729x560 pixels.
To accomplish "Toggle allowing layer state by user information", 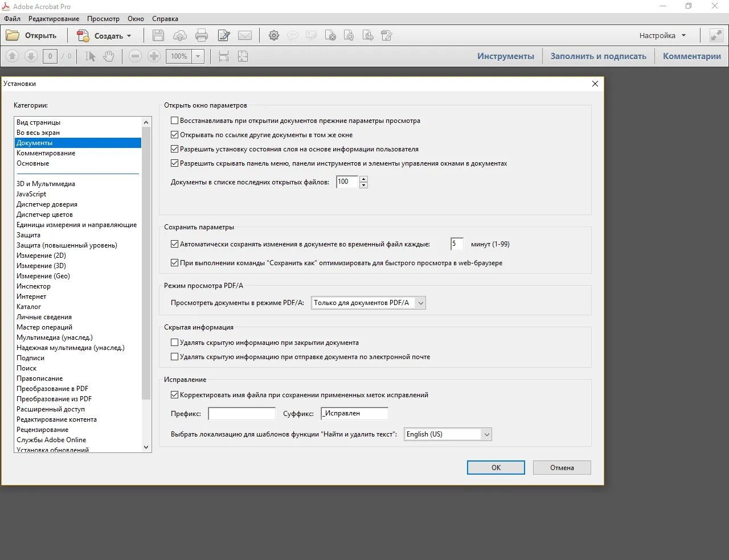I will tap(175, 149).
